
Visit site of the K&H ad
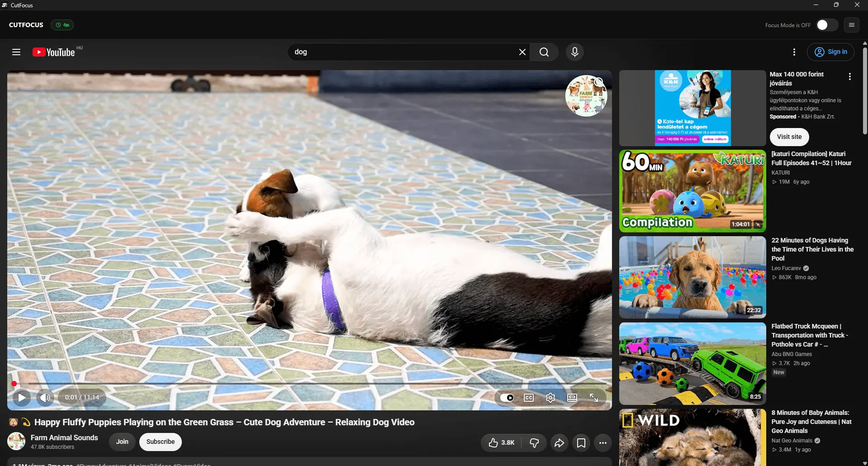789,137
